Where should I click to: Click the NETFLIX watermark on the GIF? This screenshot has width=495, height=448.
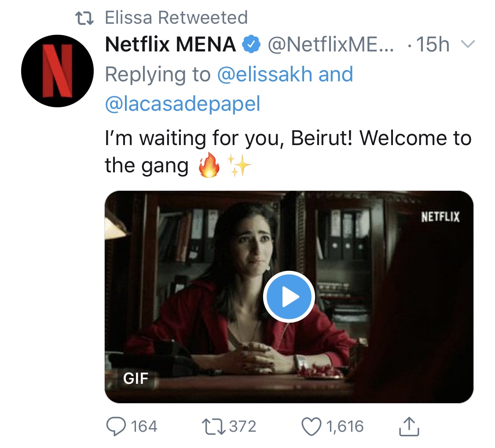point(440,217)
